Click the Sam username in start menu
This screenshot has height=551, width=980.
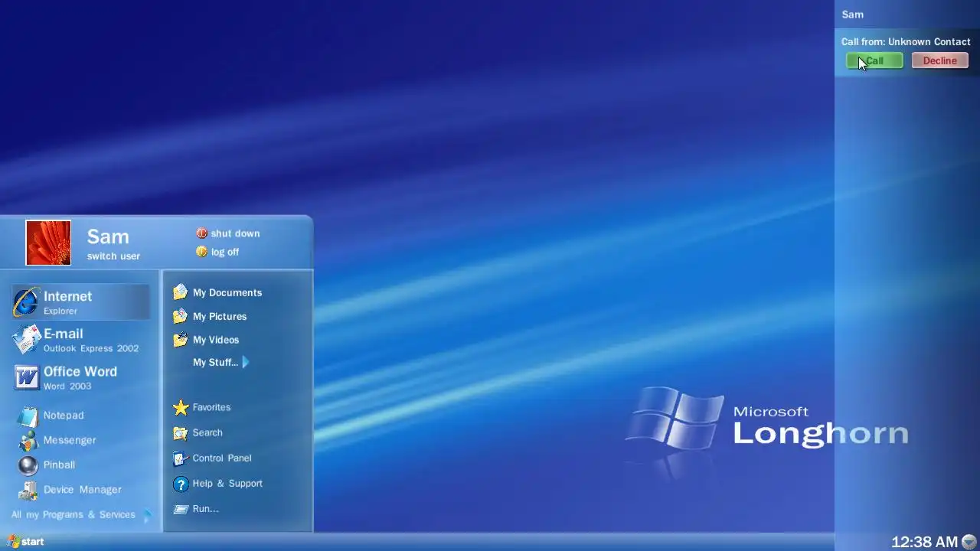(108, 236)
